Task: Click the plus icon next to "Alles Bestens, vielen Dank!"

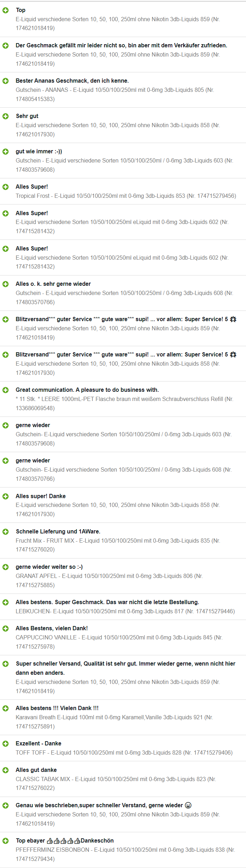Action: [6, 628]
